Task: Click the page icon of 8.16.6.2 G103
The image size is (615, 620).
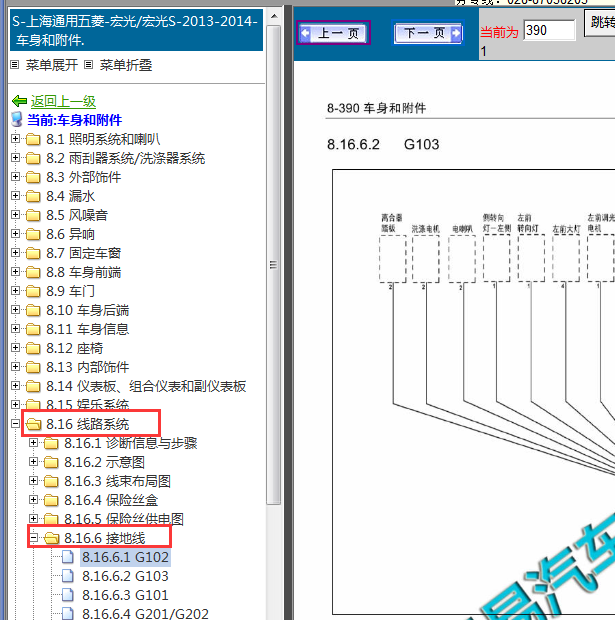Action: pos(68,576)
